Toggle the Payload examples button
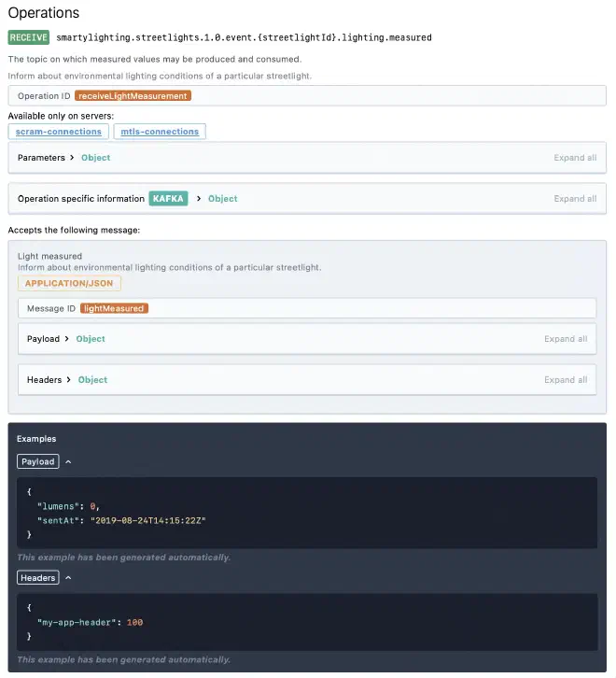This screenshot has height=678, width=616. [38, 461]
